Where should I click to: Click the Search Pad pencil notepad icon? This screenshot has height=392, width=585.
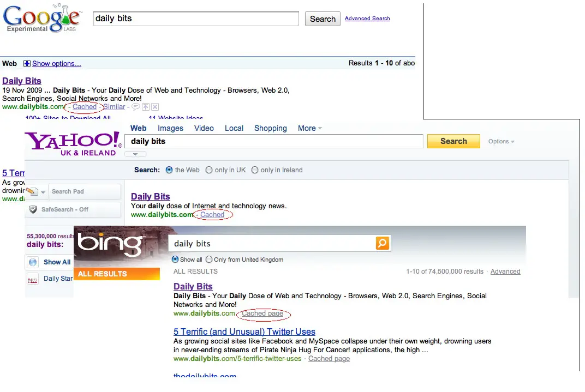coord(32,191)
